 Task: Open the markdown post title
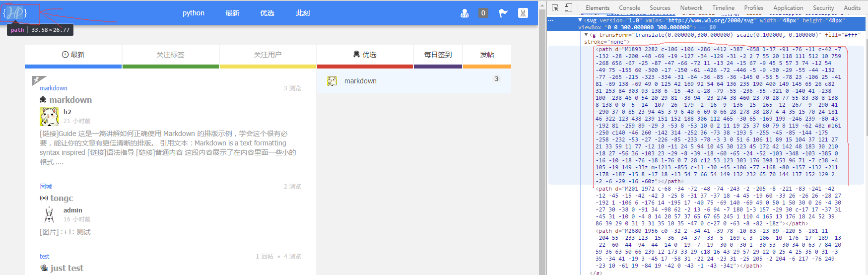70,100
